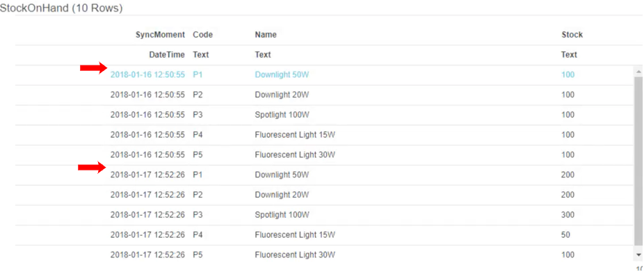Select Fluorescent Light 15W row with stock 50
This screenshot has width=644, height=272.
(x=325, y=235)
